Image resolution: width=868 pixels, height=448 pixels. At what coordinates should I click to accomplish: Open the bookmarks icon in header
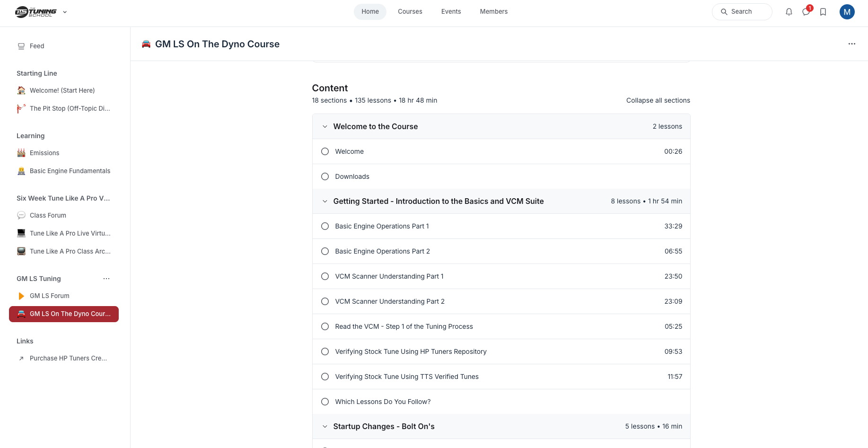(823, 12)
